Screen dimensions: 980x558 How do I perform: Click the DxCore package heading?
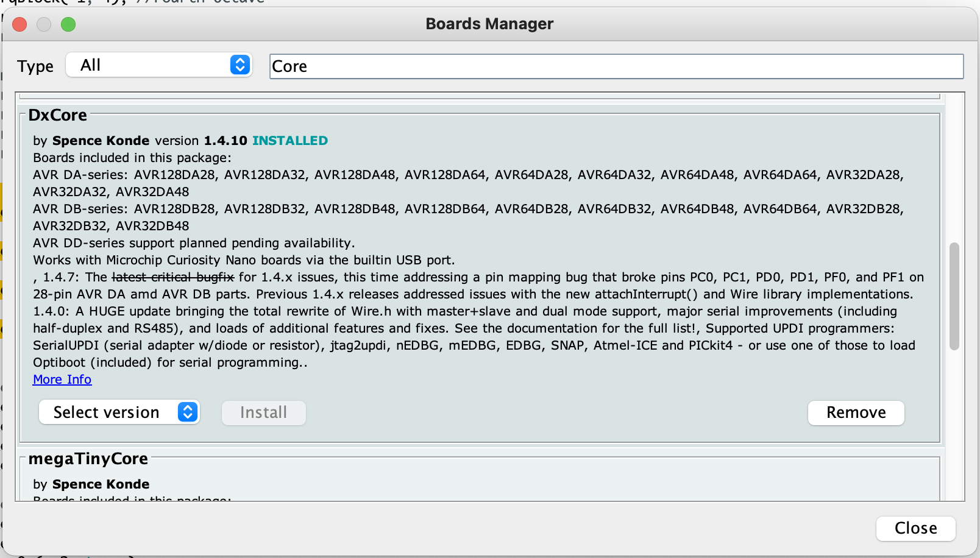click(58, 115)
